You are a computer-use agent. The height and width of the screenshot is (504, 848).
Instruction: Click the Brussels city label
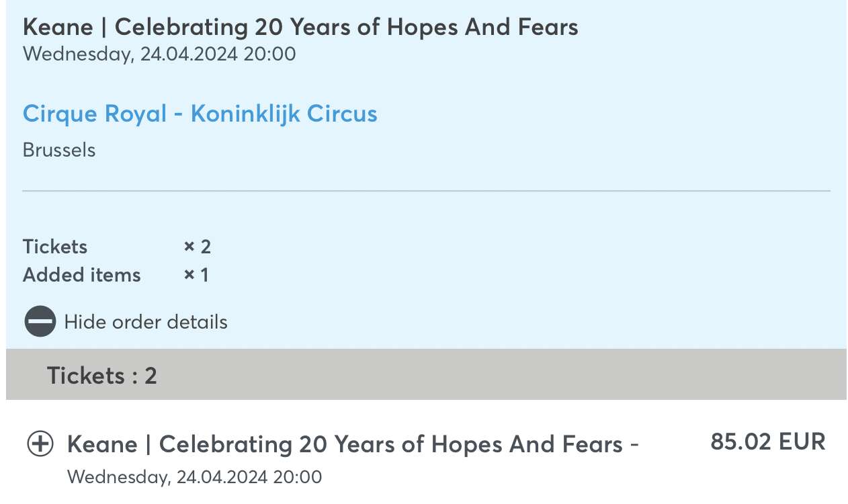pyautogui.click(x=59, y=149)
